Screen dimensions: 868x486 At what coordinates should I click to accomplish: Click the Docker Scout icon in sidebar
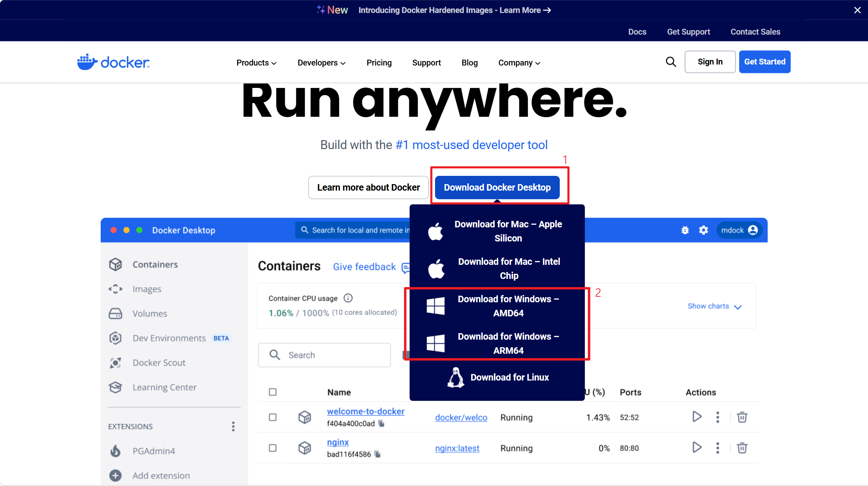pos(115,363)
